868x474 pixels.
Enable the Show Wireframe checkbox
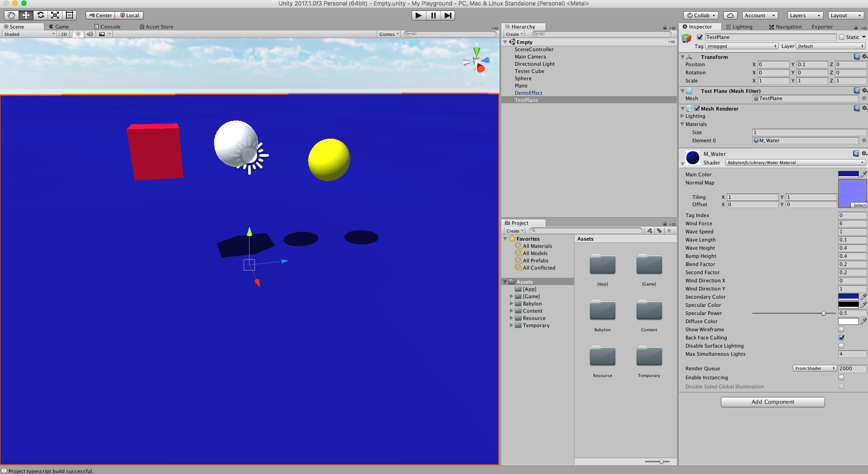point(841,329)
